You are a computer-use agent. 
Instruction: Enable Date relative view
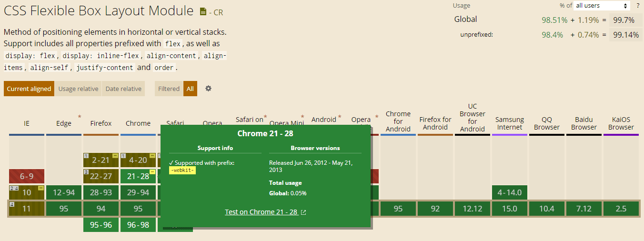pyautogui.click(x=123, y=89)
